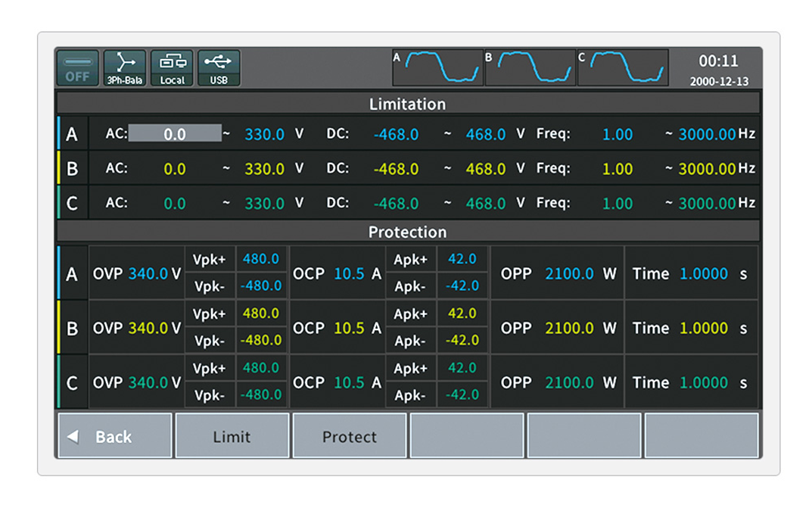Open phase A waveform preview
The height and width of the screenshot is (505, 812).
click(437, 67)
